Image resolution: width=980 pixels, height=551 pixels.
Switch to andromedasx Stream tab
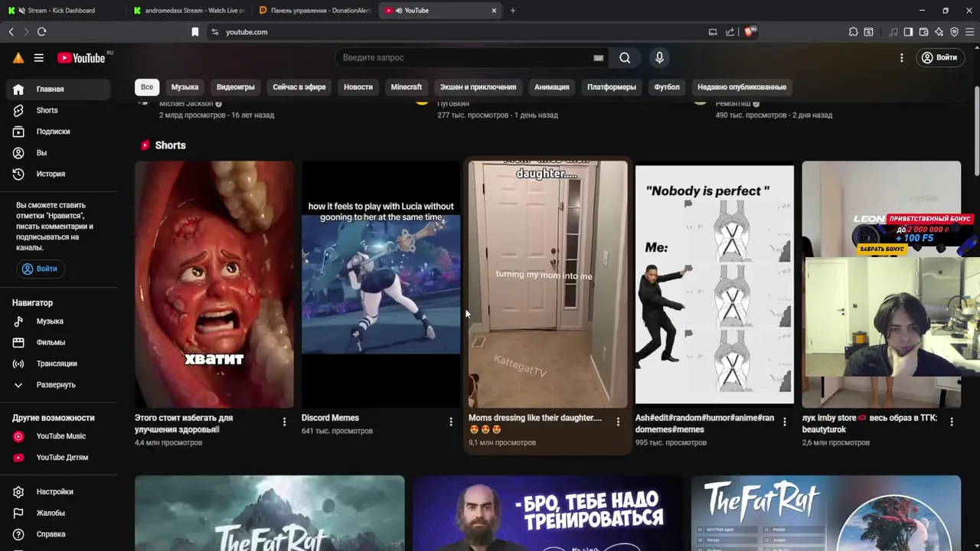pyautogui.click(x=188, y=11)
